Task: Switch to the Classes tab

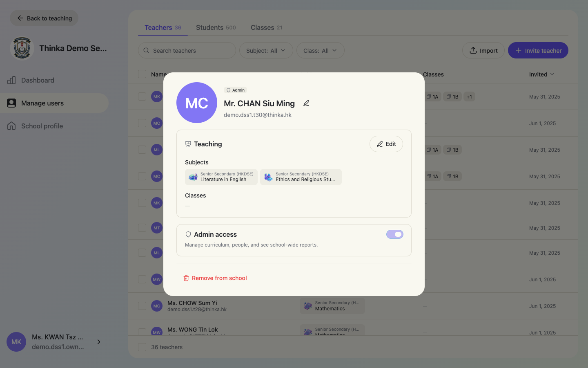Action: click(x=267, y=27)
